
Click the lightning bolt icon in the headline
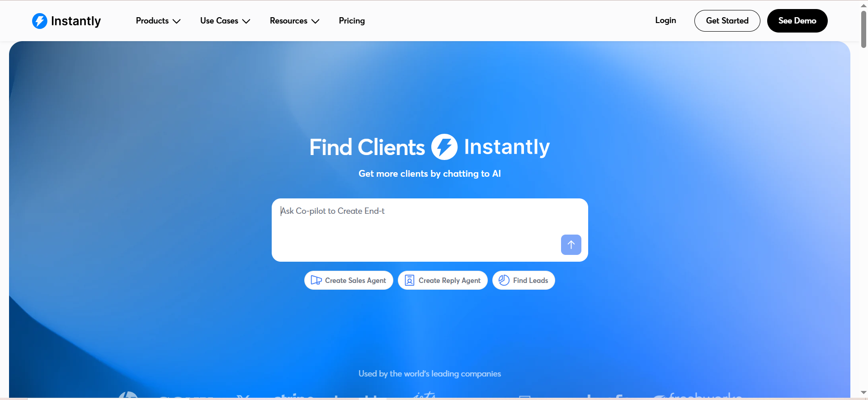444,147
